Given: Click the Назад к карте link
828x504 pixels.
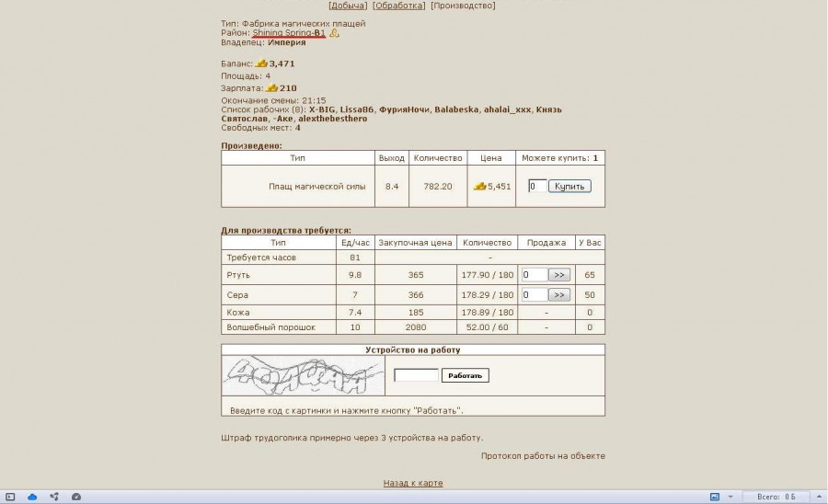Looking at the screenshot, I should pyautogui.click(x=413, y=482).
